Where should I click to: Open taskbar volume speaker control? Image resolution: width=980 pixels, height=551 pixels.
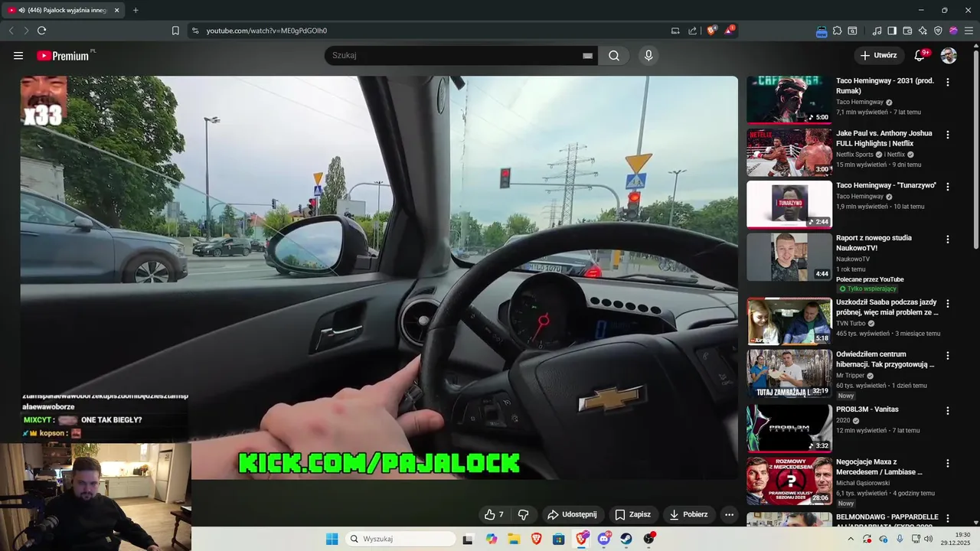(x=928, y=539)
